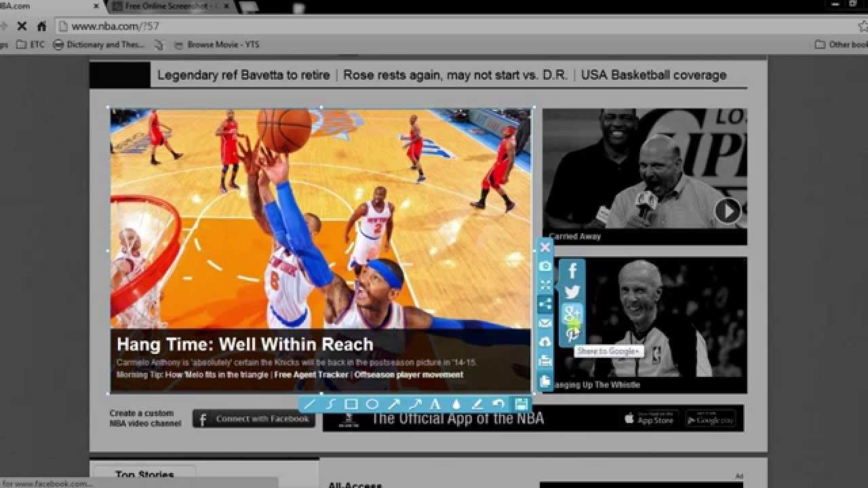Open Dictionary and Thes... bookmark

click(99, 45)
